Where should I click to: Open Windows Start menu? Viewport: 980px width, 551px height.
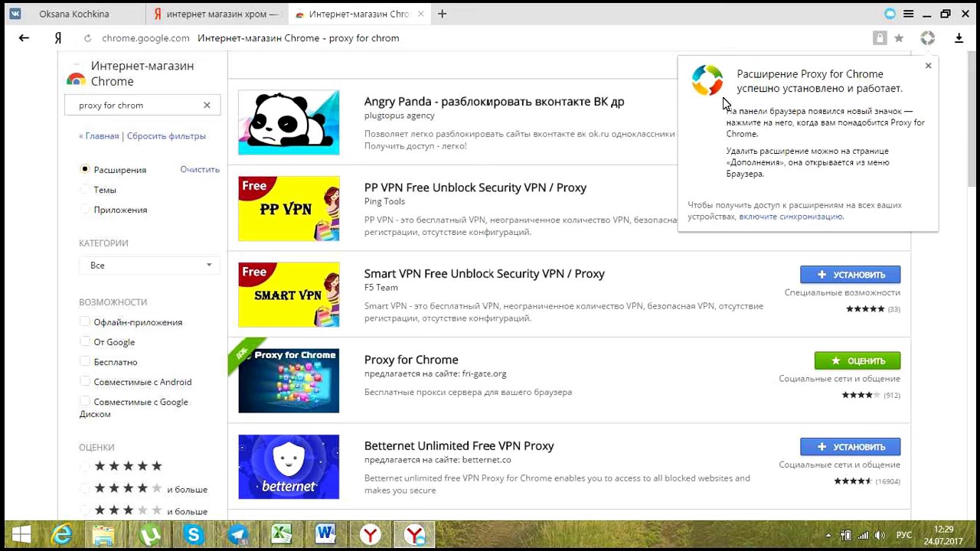21,534
